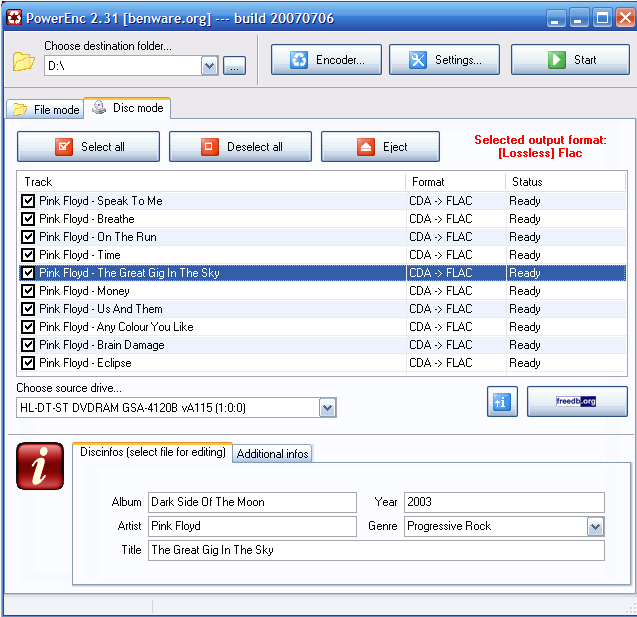Screen dimensions: 637x617
Task: Toggle the On The Run checkbox
Action: tap(28, 237)
